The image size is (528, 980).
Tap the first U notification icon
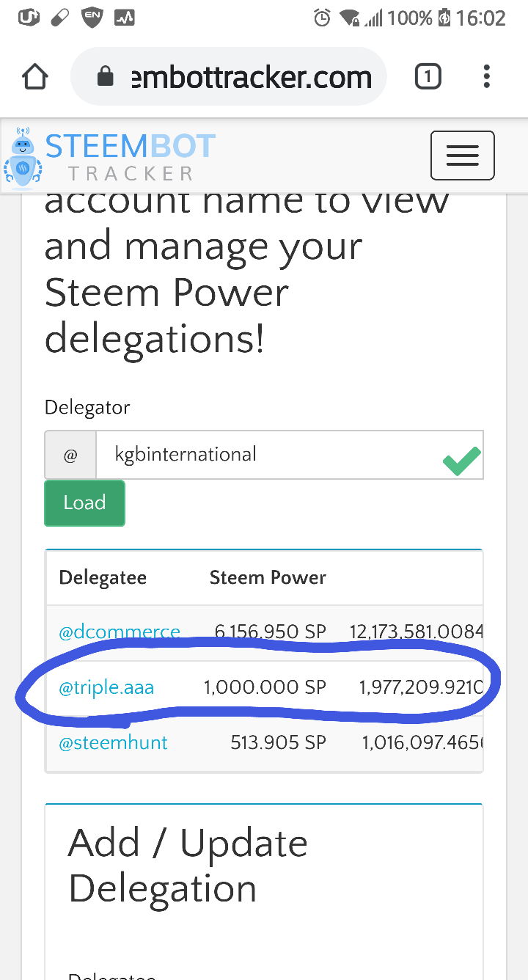pos(28,17)
